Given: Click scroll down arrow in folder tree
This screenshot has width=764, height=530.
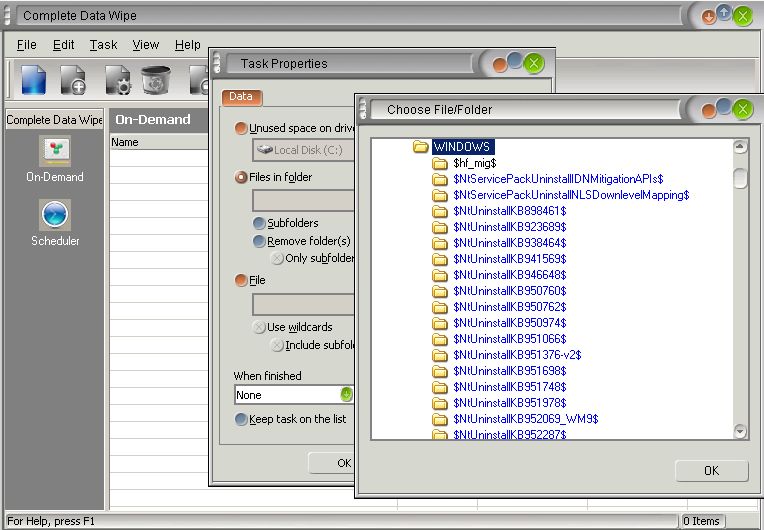Looking at the screenshot, I should point(740,431).
